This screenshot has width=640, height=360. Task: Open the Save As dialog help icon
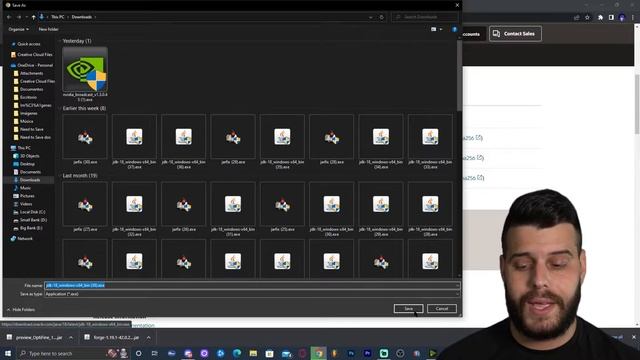click(x=454, y=29)
